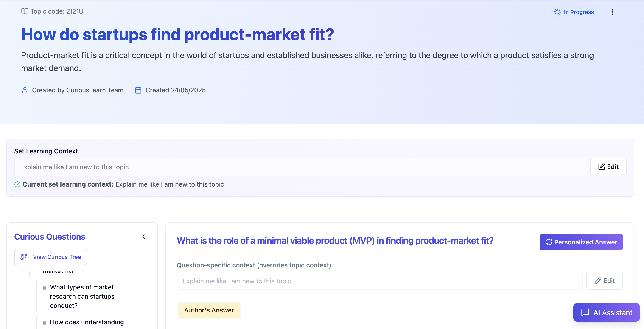644x329 pixels.
Task: Click the book icon beside Topic code
Action: [25, 11]
